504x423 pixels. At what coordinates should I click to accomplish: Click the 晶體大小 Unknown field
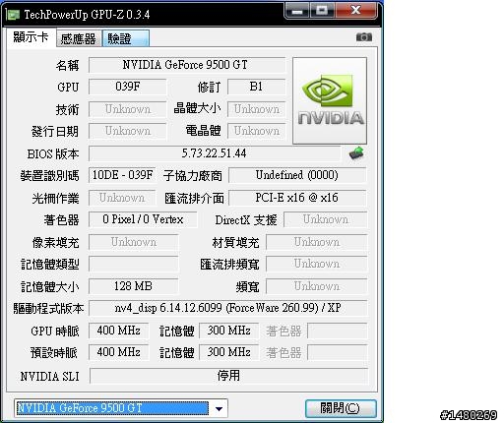[256, 109]
